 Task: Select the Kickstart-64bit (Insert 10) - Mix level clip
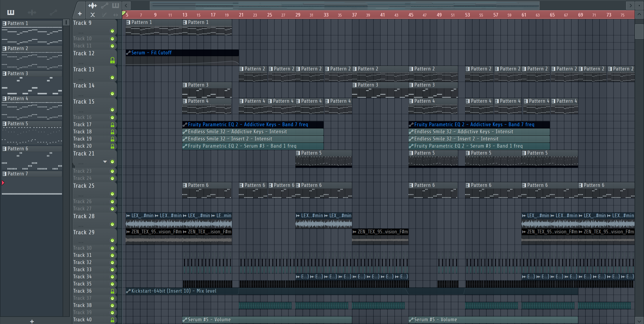[352, 291]
